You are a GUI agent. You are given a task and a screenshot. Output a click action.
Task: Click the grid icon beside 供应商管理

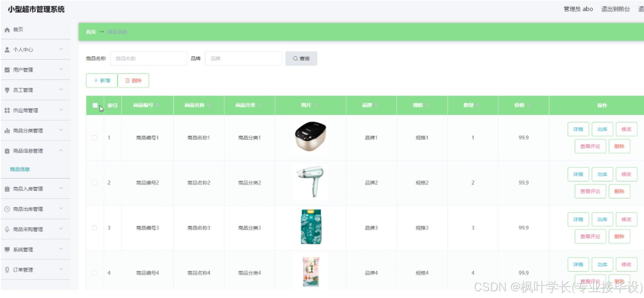coord(7,111)
